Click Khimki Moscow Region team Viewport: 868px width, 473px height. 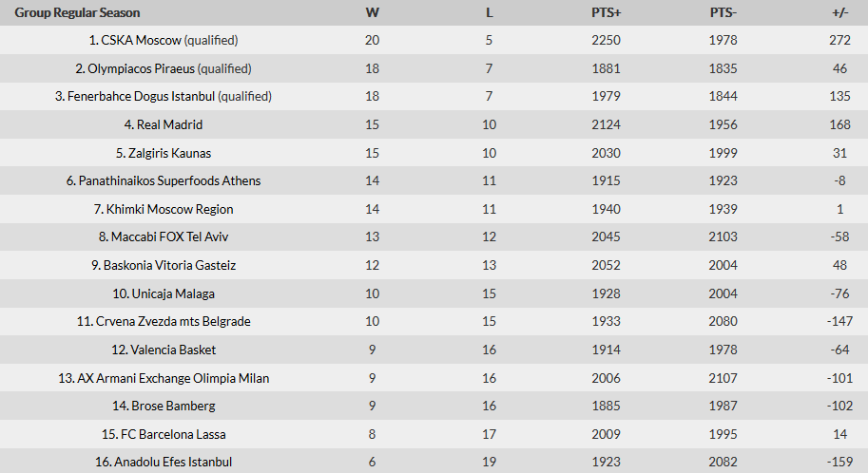click(x=169, y=209)
